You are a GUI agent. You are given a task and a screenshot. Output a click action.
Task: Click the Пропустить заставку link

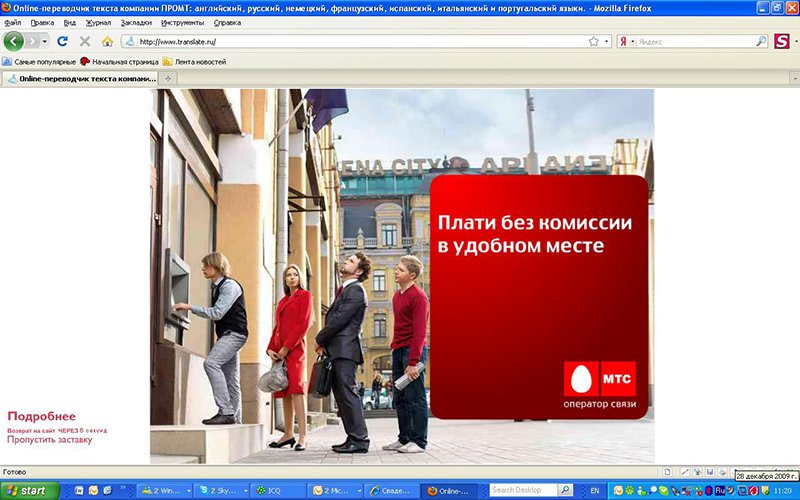pyautogui.click(x=49, y=439)
